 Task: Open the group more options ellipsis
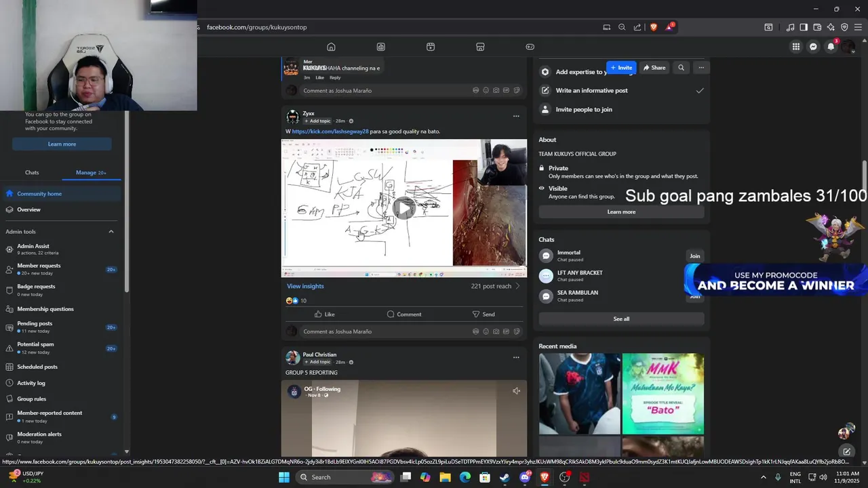pyautogui.click(x=701, y=68)
